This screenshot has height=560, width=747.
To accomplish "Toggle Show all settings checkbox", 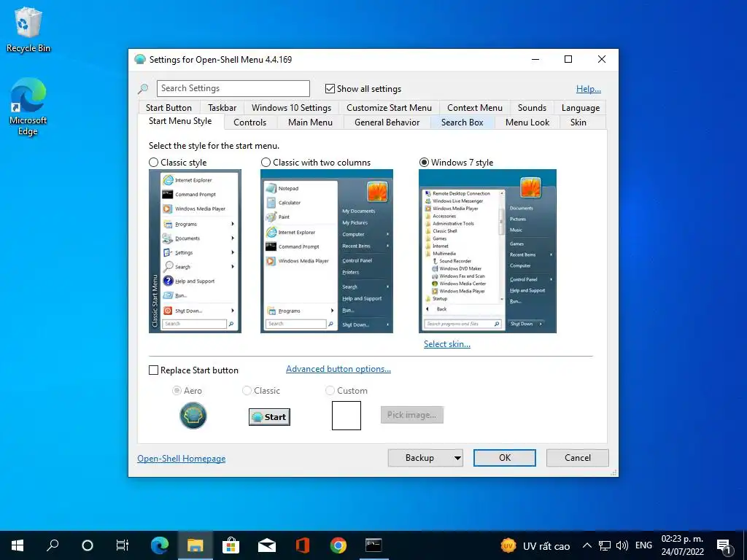I will click(x=330, y=88).
